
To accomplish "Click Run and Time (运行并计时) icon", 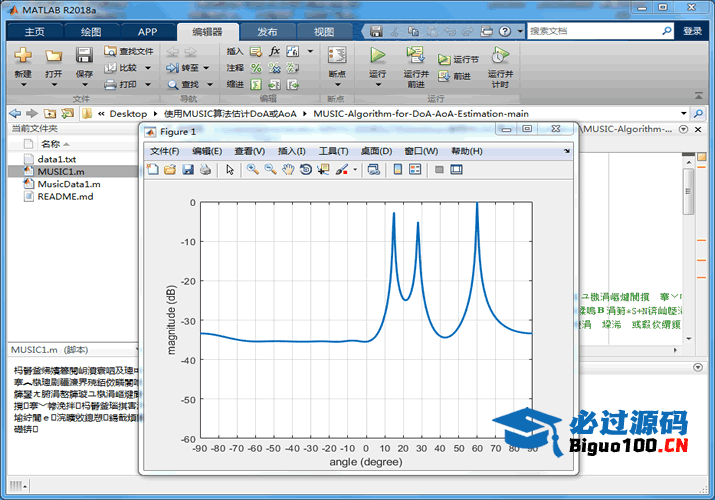I will click(x=500, y=56).
